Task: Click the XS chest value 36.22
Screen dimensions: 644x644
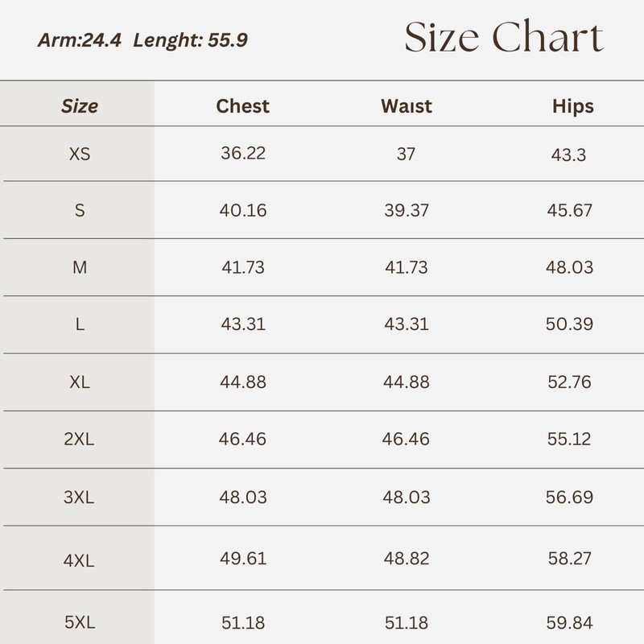Action: 243,153
